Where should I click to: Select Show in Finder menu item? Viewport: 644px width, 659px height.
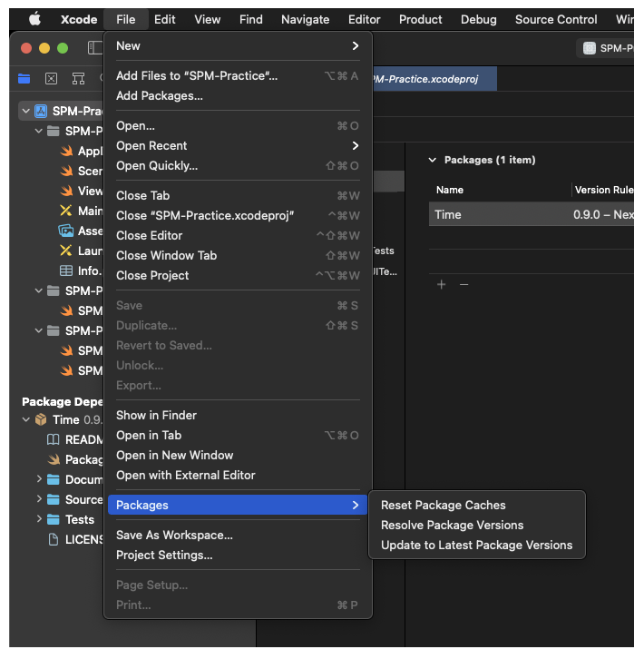(x=238, y=415)
